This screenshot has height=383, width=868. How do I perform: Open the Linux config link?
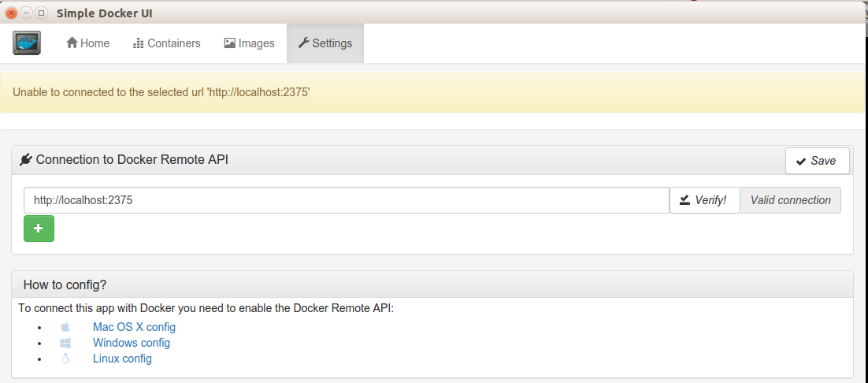coord(122,359)
